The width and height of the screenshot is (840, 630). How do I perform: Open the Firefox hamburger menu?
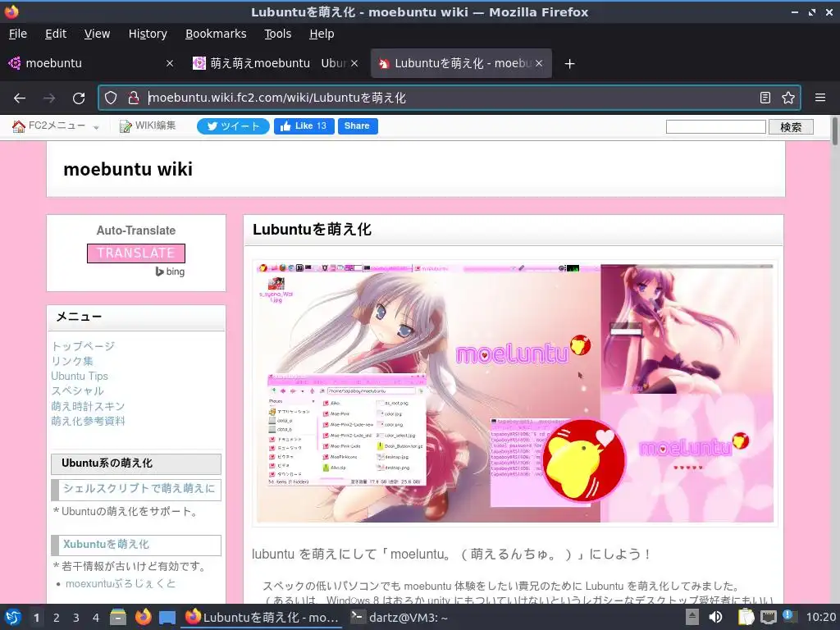click(820, 98)
